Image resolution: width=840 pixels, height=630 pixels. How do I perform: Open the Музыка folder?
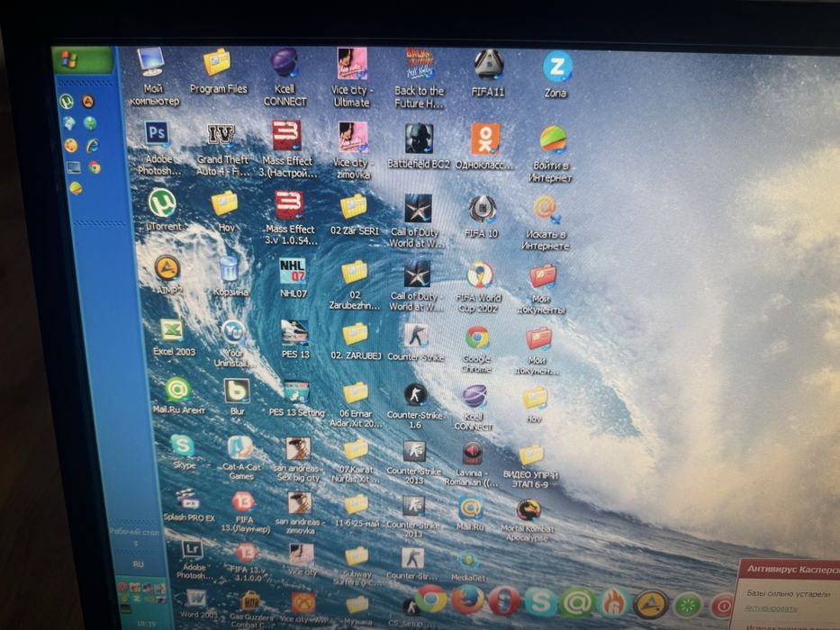click(357, 611)
